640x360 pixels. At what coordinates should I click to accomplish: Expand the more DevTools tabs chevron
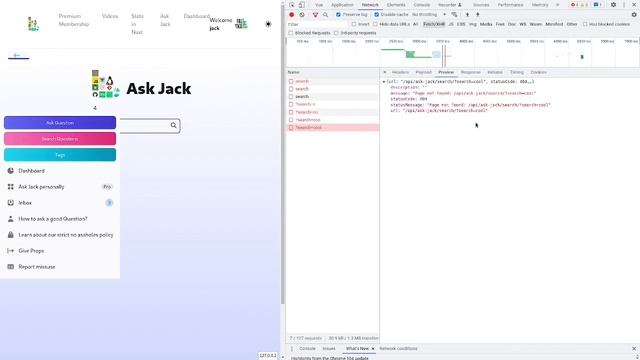pyautogui.click(x=558, y=5)
